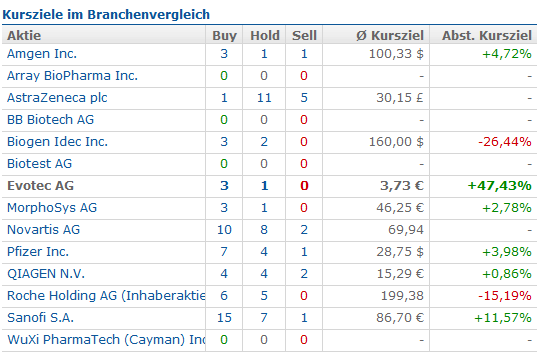Open the Novartis AG stock link
The image size is (549, 364).
pyautogui.click(x=43, y=230)
